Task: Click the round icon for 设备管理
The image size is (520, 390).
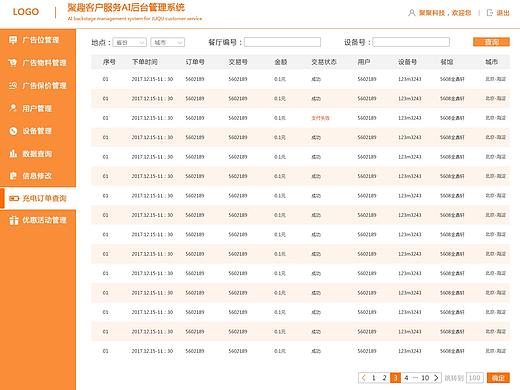Action: (x=13, y=131)
